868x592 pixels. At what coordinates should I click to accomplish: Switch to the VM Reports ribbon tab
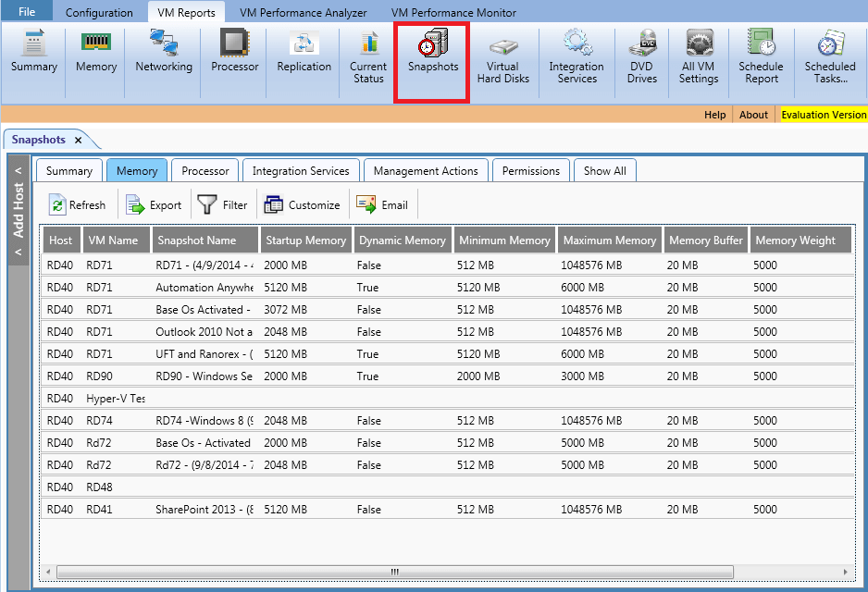click(186, 12)
